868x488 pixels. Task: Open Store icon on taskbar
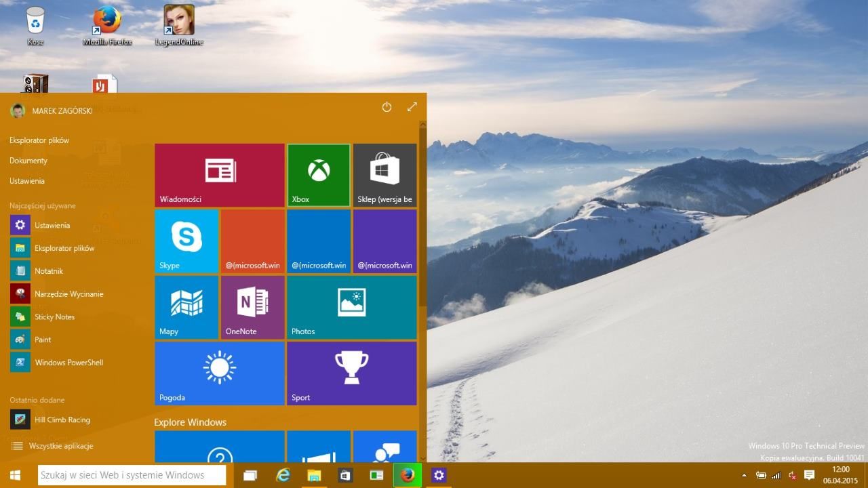click(345, 475)
